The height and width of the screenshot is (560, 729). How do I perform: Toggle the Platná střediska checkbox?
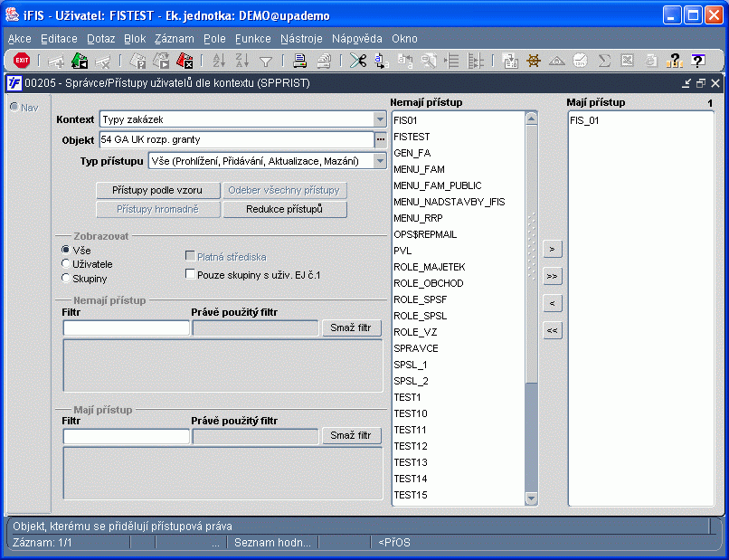190,256
